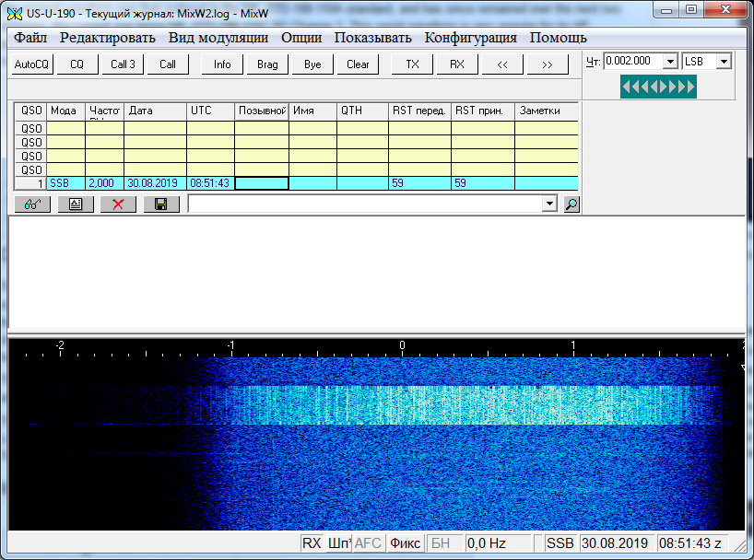The width and height of the screenshot is (754, 560).
Task: Click the innermost right-pointing tuning arrow
Action: click(663, 87)
